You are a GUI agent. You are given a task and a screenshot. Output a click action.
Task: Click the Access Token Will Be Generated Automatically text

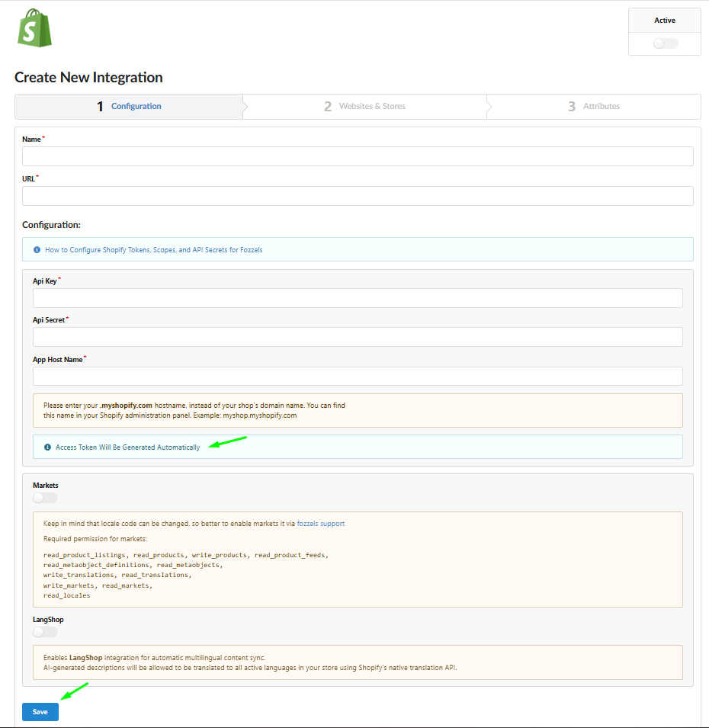point(127,447)
